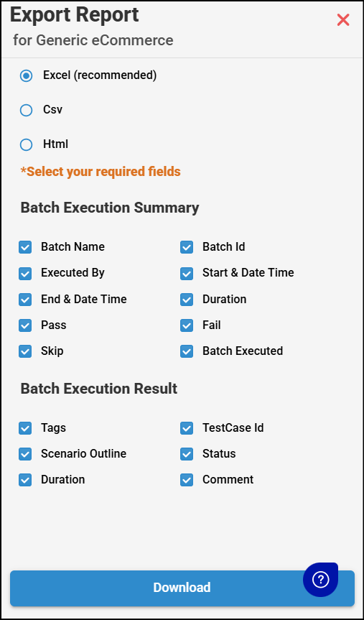Open the help question mark bubble
Screen dimensions: 364x620
click(x=320, y=580)
